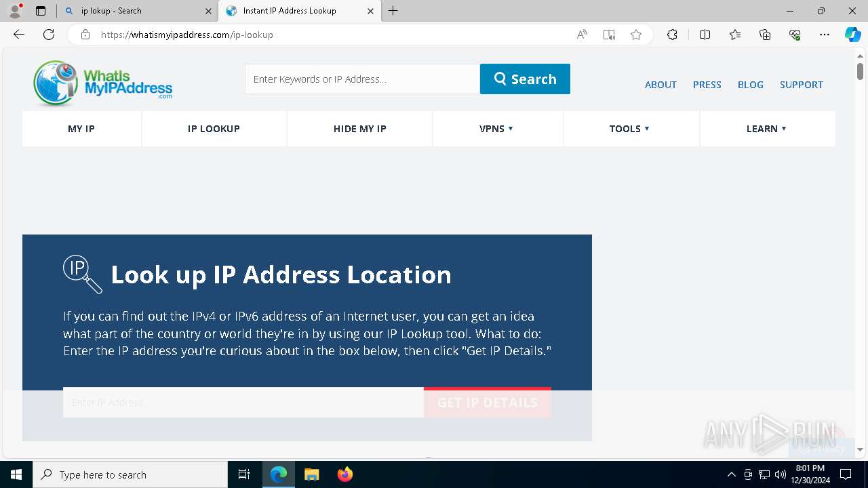The image size is (868, 488).
Task: Expand the LEARN dropdown menu
Action: (767, 129)
